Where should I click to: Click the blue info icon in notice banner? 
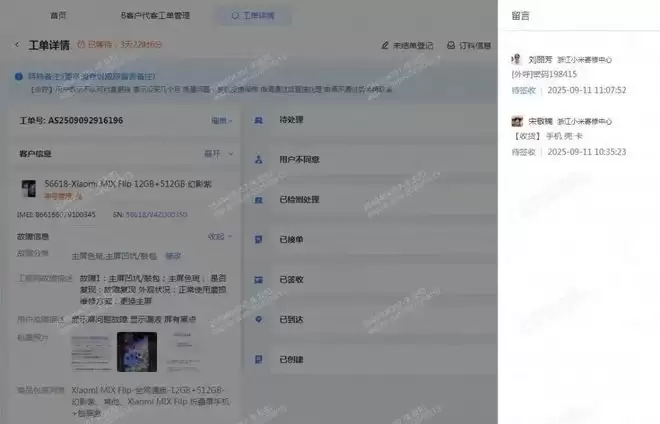tap(19, 76)
